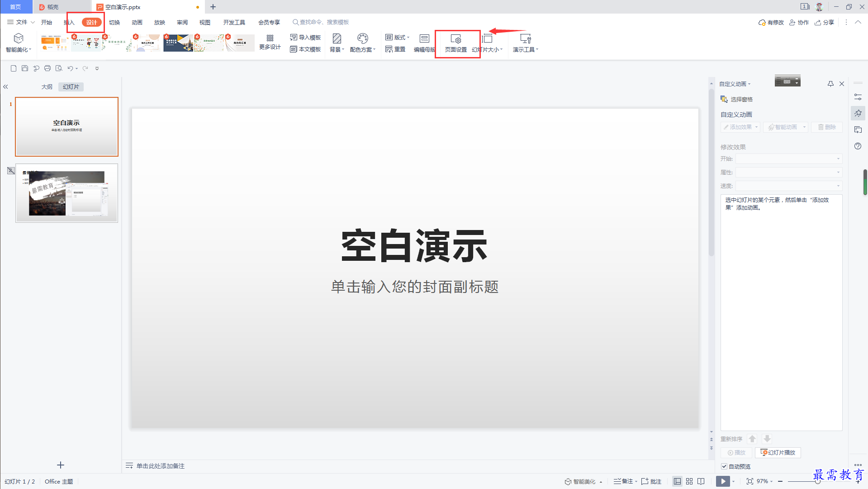868x489 pixels.
Task: Add a new slide with plus icon
Action: tap(61, 465)
